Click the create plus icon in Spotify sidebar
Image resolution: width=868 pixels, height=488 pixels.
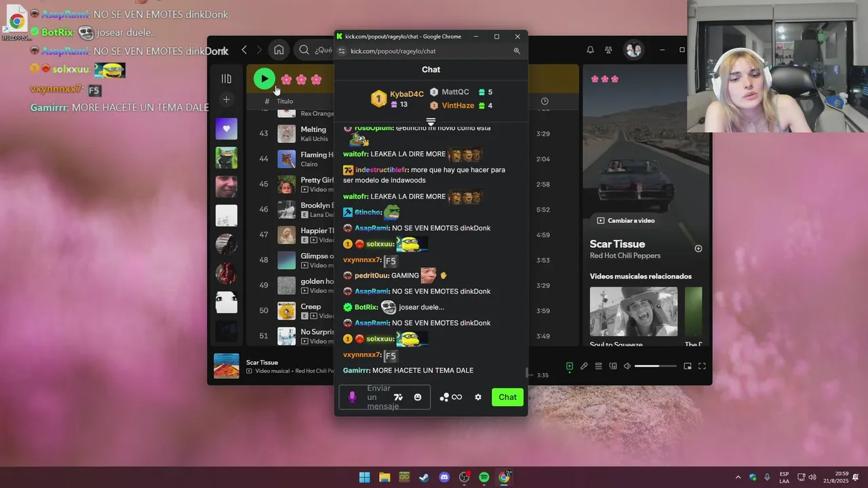click(226, 100)
